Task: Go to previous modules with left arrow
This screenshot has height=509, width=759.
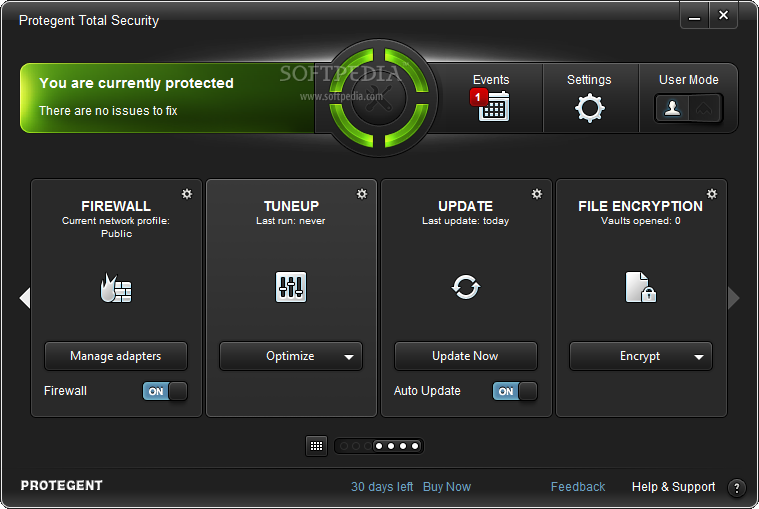Action: pos(25,298)
